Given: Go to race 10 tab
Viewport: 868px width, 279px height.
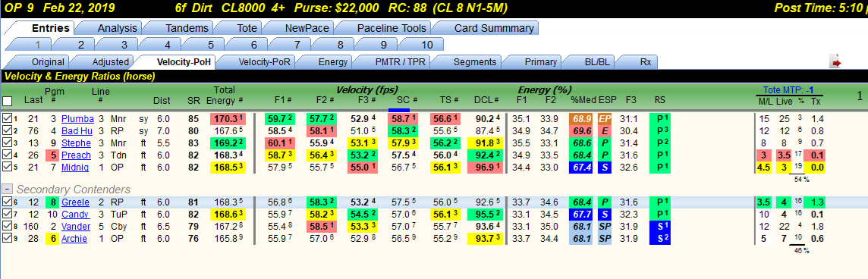Looking at the screenshot, I should click(x=427, y=45).
